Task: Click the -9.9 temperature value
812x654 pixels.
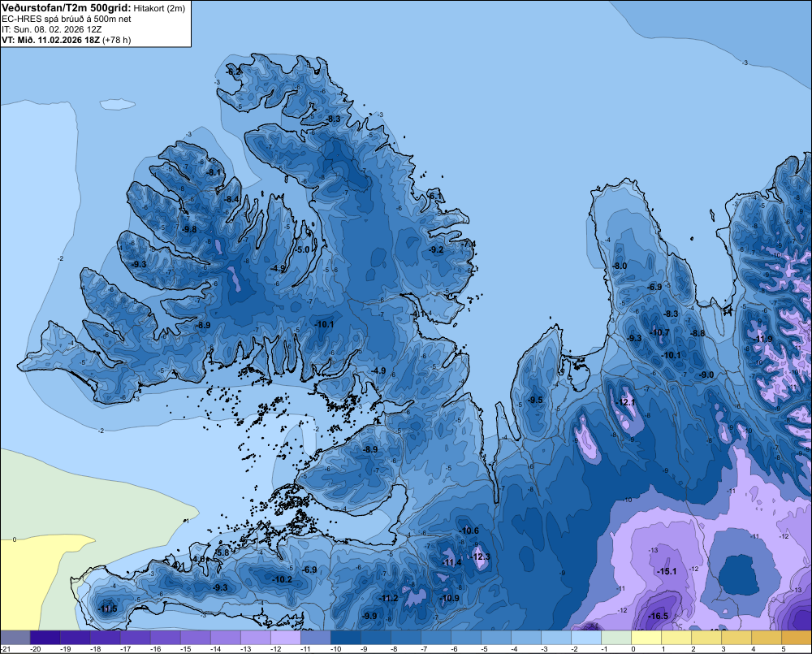Action: click(369, 616)
